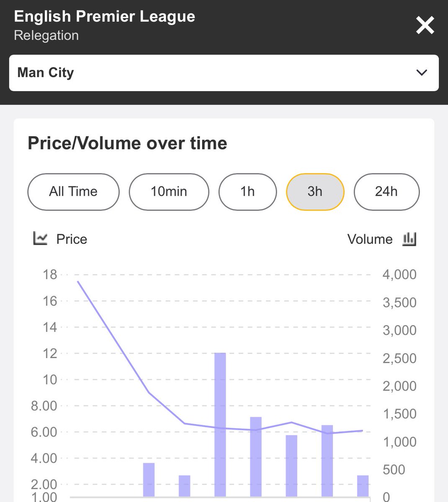Screen dimensions: 448x502
Task: Click the Volume bar chart icon
Action: pyautogui.click(x=409, y=239)
